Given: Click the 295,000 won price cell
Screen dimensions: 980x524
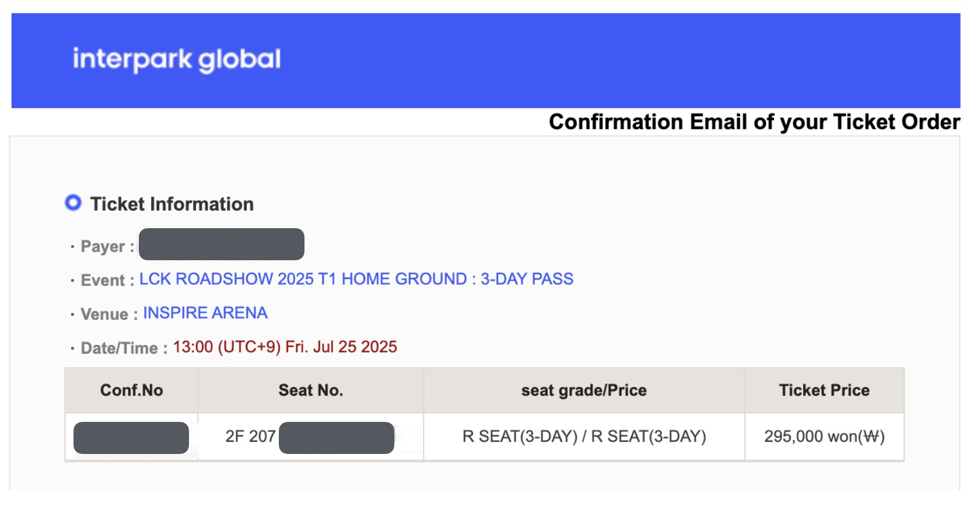Looking at the screenshot, I should coord(824,436).
